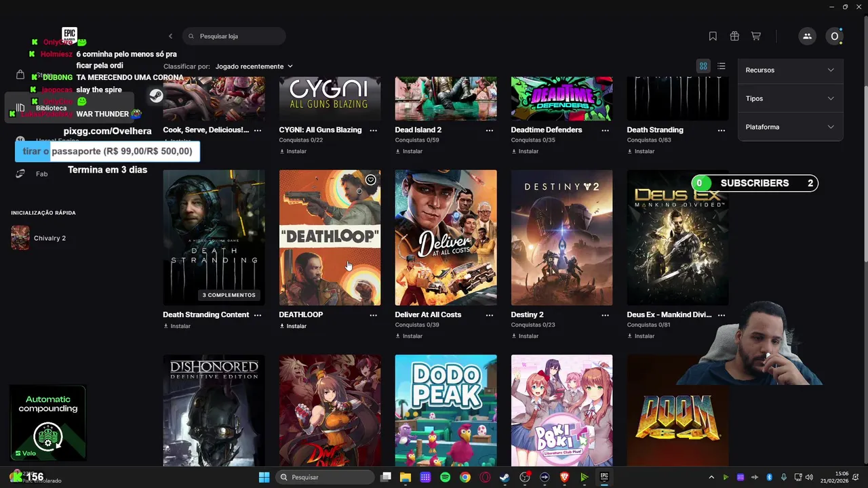Open the Destiny 2 cover art

[x=561, y=238]
